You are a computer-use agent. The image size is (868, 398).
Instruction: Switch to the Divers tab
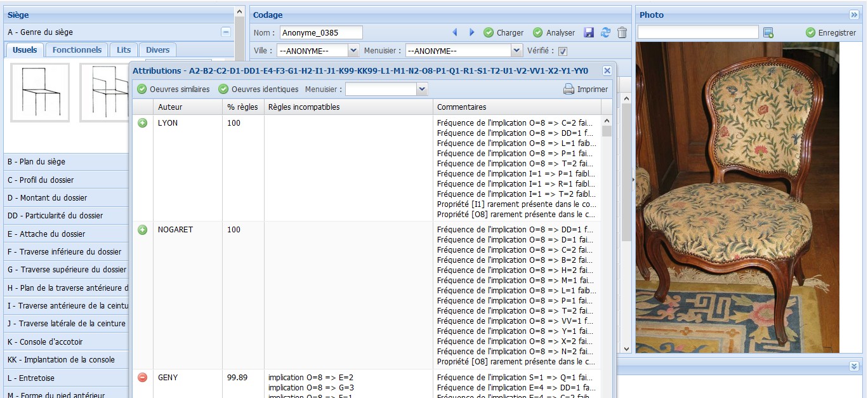(157, 50)
